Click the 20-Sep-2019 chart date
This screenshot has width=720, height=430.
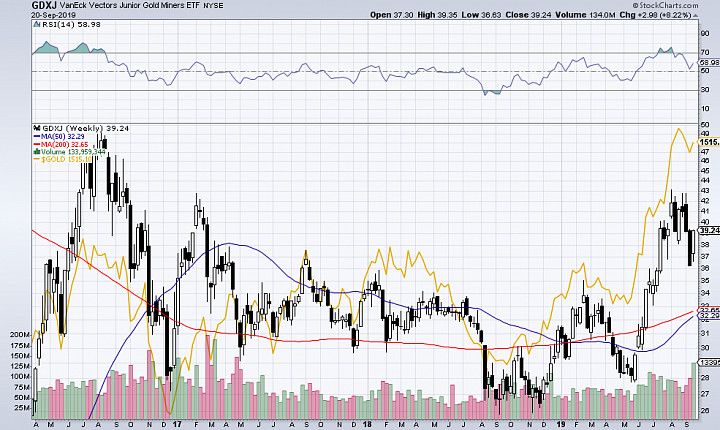point(54,15)
